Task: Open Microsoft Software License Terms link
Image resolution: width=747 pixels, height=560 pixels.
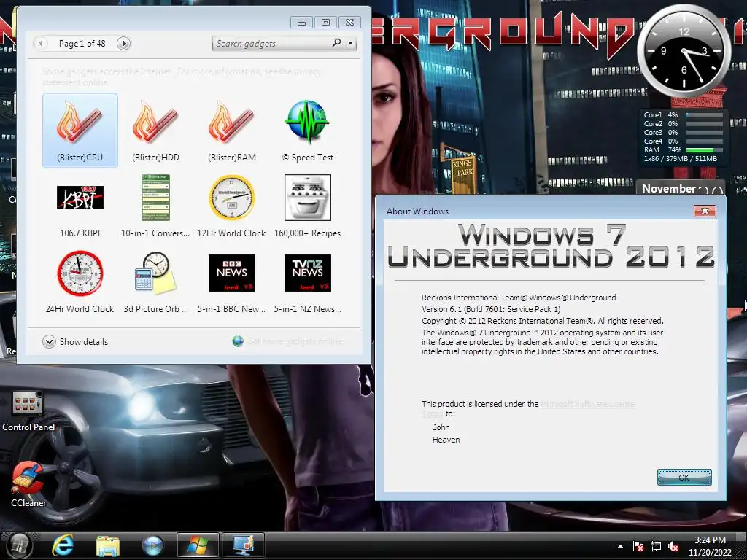Action: (587, 404)
